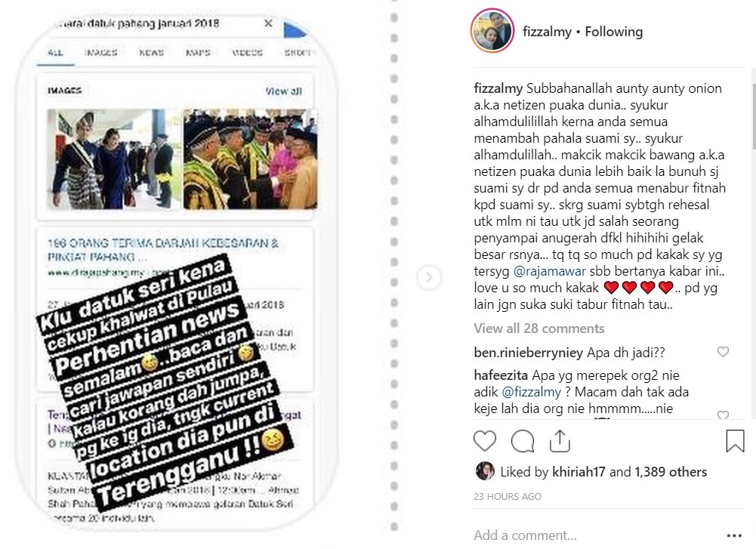Open the khiriah17 username link
This screenshot has width=756, height=549.
pos(579,472)
